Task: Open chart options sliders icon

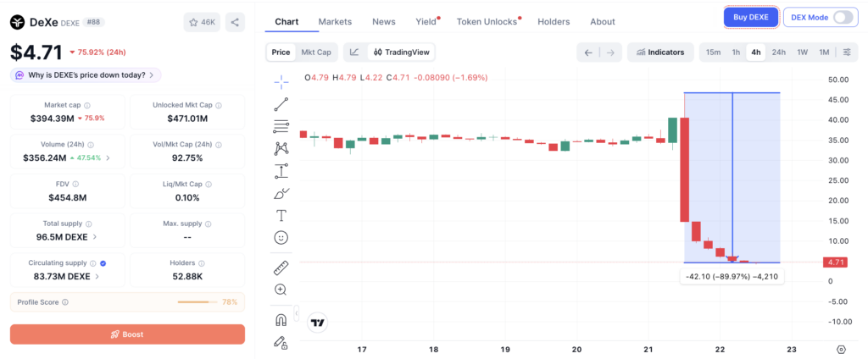Action: [x=847, y=52]
